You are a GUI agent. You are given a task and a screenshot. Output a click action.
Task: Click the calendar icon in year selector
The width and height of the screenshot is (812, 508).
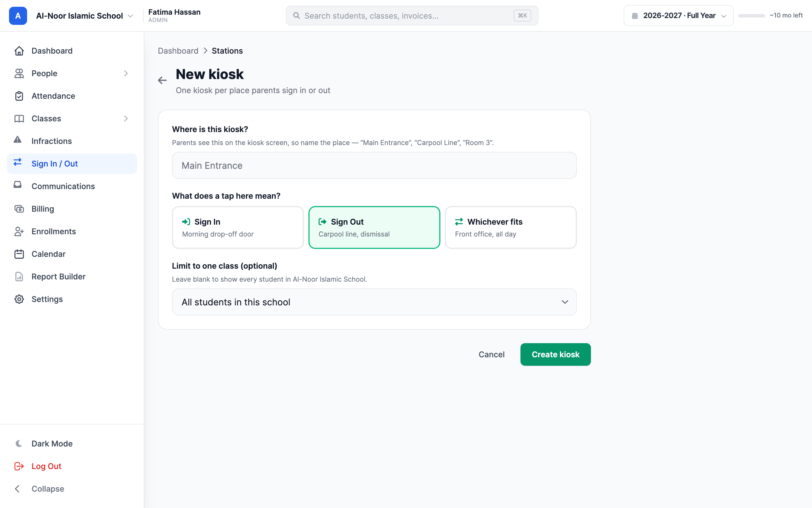pyautogui.click(x=635, y=16)
